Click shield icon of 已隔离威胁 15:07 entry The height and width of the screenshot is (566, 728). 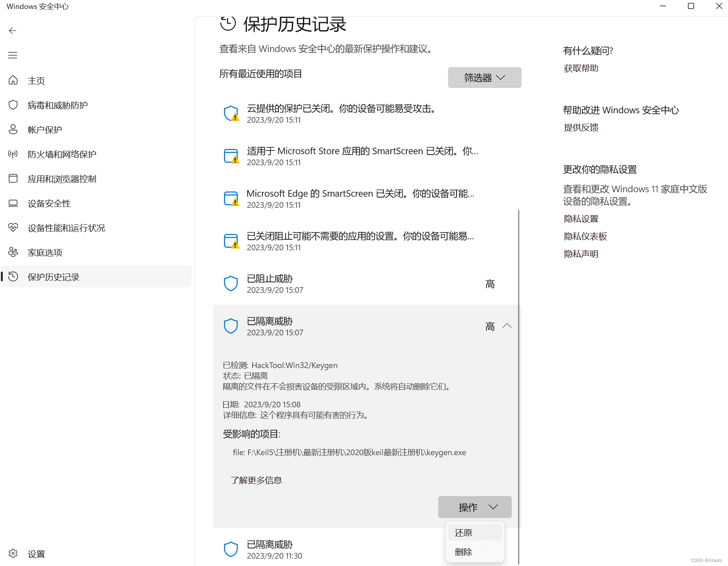[x=231, y=326]
